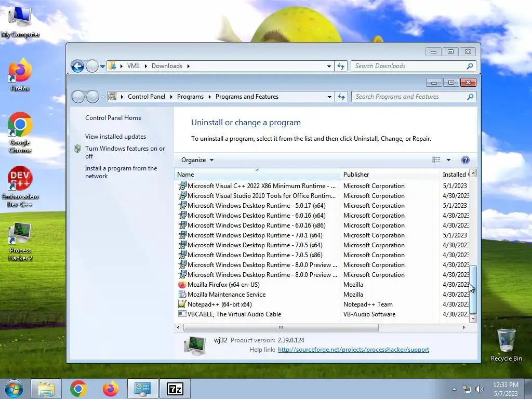Click VM1 in the Downloads window breadcrumb

pyautogui.click(x=133, y=66)
